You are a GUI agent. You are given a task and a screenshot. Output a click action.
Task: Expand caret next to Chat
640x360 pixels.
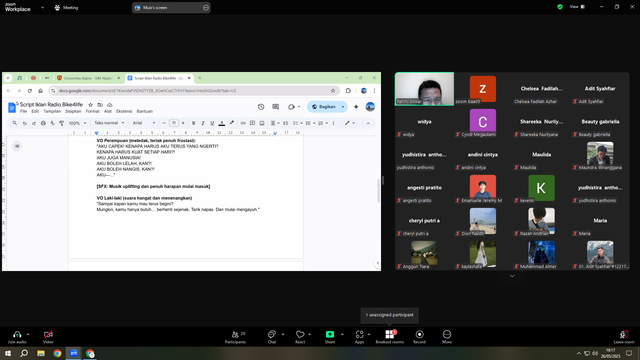283,334
